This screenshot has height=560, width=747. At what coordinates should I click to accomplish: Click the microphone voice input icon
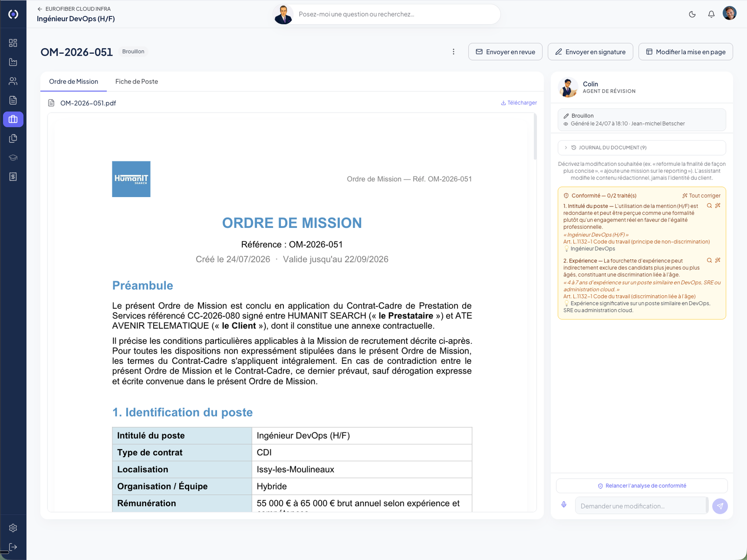pyautogui.click(x=564, y=505)
